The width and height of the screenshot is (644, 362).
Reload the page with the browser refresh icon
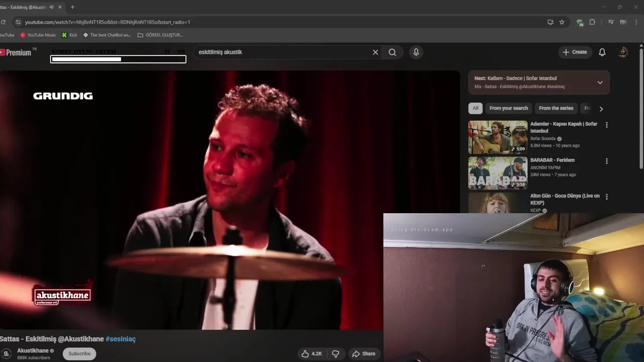click(3, 22)
